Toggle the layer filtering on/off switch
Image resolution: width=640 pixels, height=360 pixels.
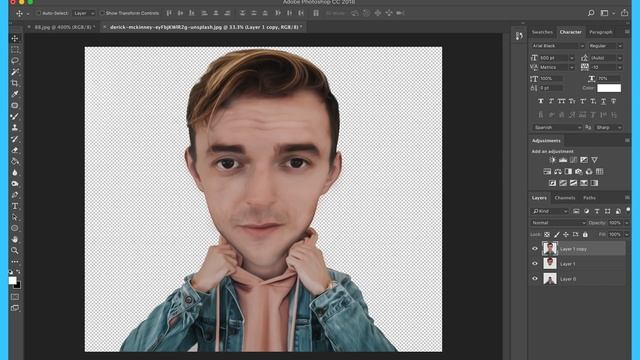(628, 210)
